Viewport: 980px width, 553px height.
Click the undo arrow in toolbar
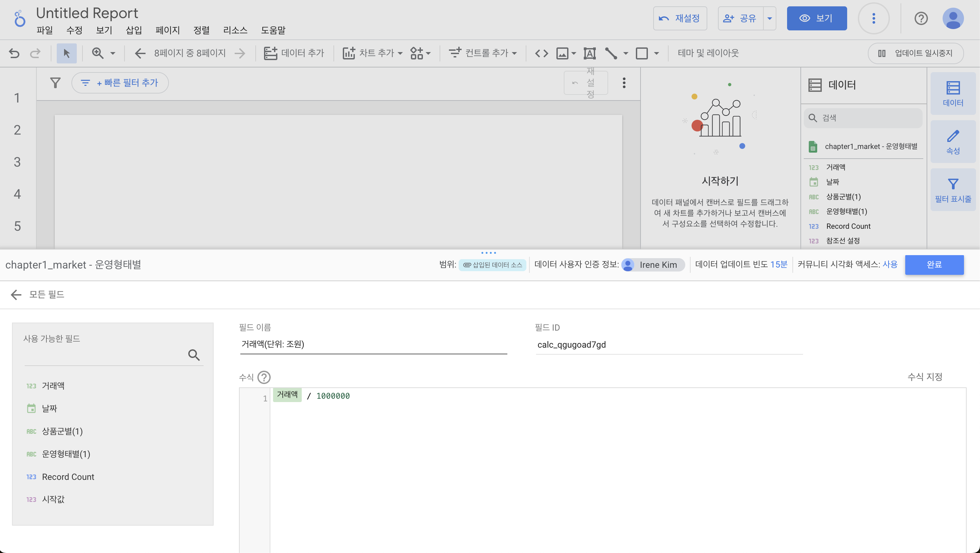point(14,53)
